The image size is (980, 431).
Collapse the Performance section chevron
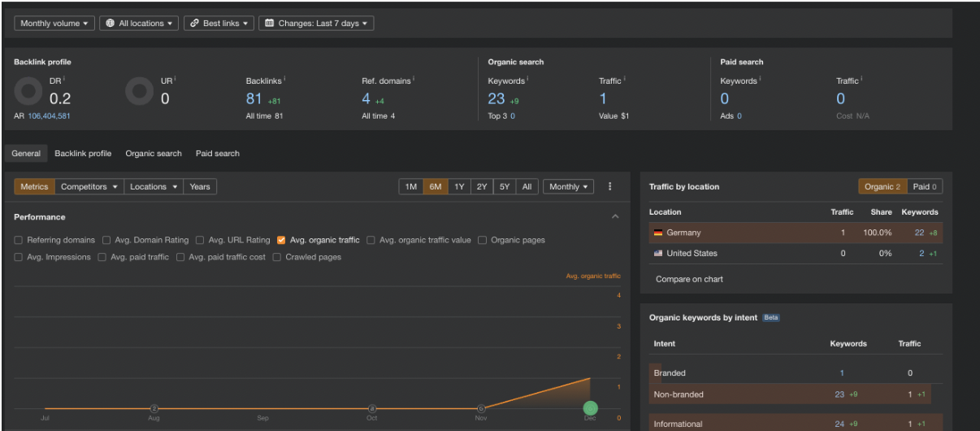point(615,217)
